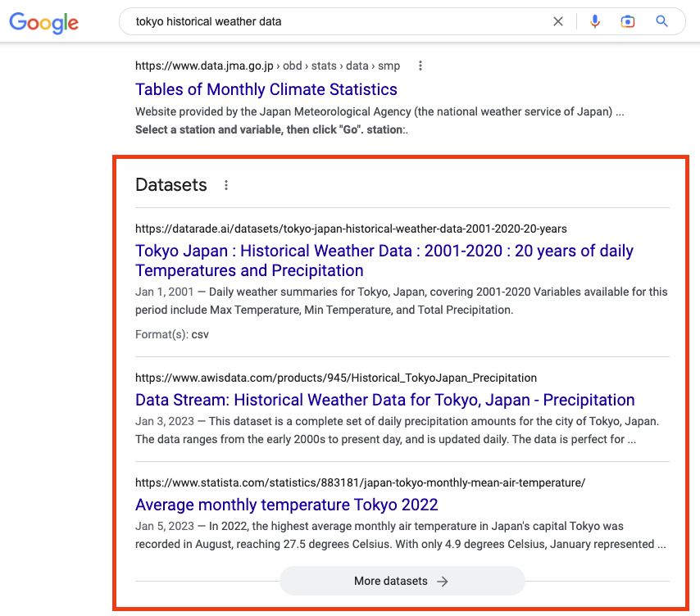
Task: Click the statista.com statistics URL
Action: coord(361,482)
